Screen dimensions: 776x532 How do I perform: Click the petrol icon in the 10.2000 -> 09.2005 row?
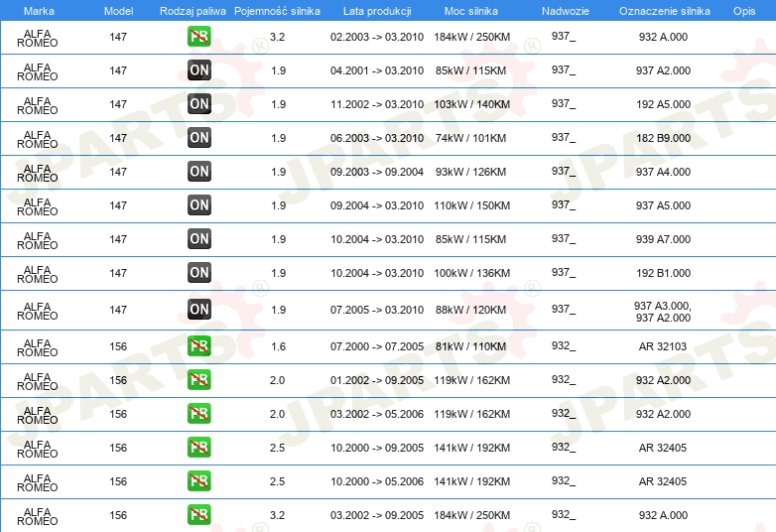198,447
